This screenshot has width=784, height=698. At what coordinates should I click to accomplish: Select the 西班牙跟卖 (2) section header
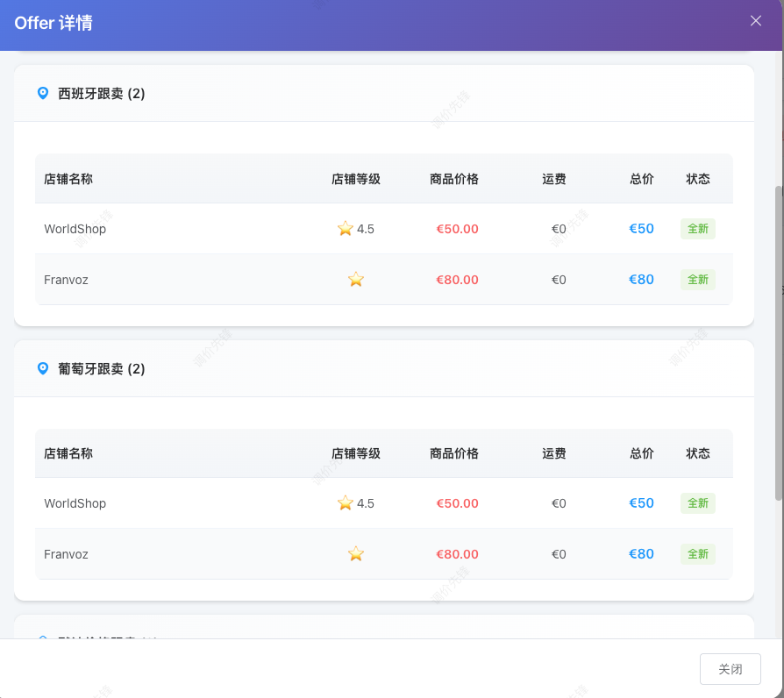click(x=102, y=94)
